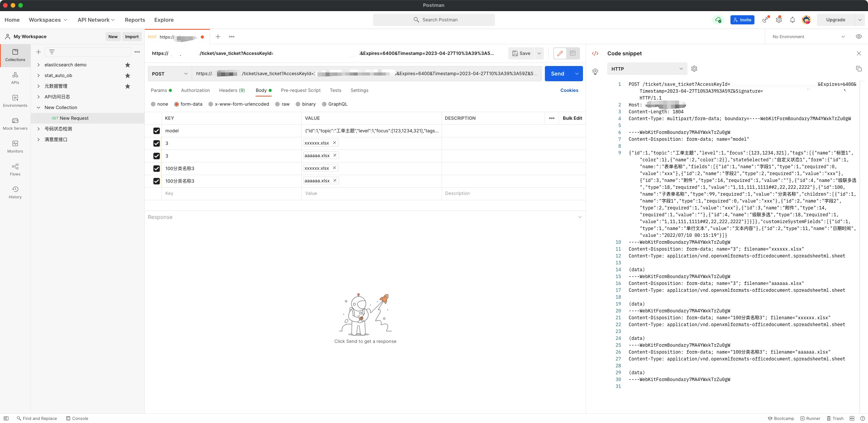Uncheck the checkbox for key 3 with aaaaaa.xlsx
Image resolution: width=868 pixels, height=423 pixels.
156,156
